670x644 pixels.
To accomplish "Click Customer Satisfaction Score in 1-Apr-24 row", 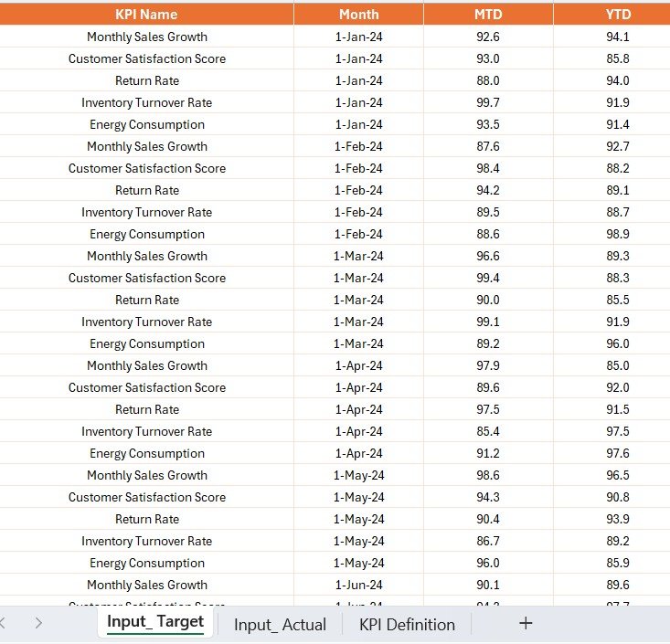I will [146, 387].
